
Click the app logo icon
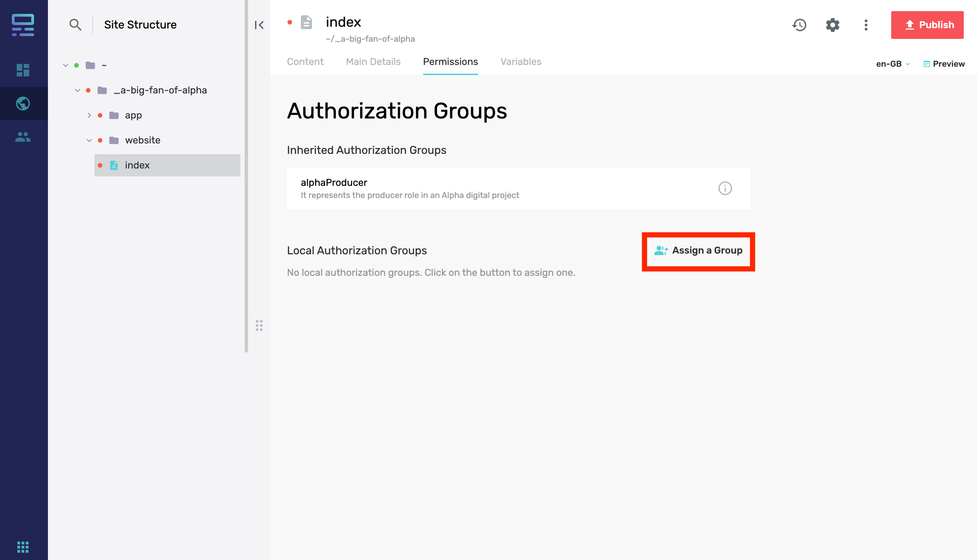[x=23, y=25]
